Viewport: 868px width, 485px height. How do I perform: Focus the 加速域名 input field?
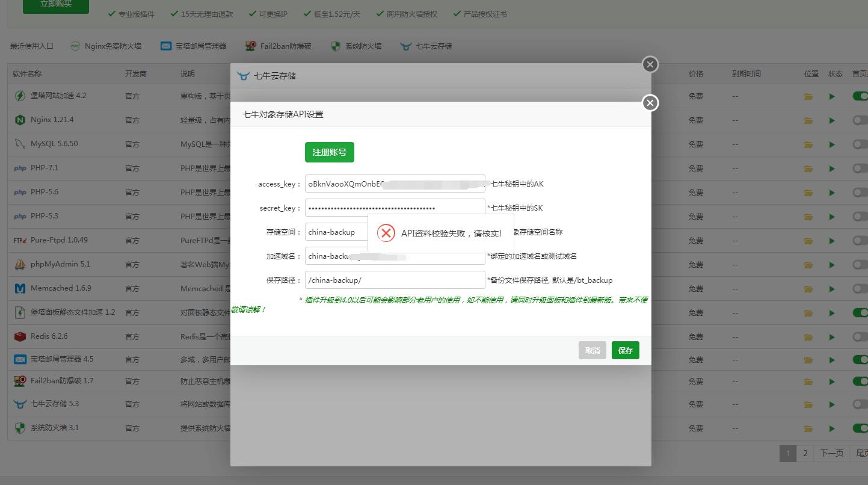[x=395, y=256]
